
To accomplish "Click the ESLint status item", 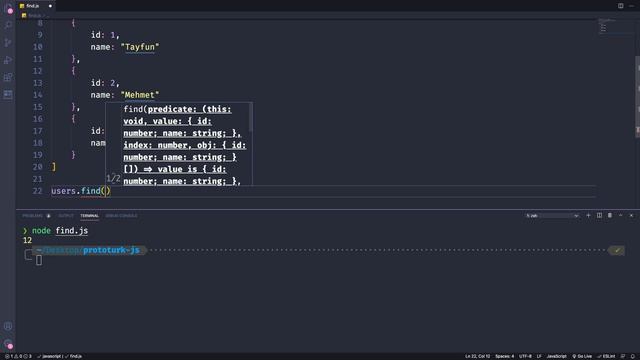I will (606, 356).
